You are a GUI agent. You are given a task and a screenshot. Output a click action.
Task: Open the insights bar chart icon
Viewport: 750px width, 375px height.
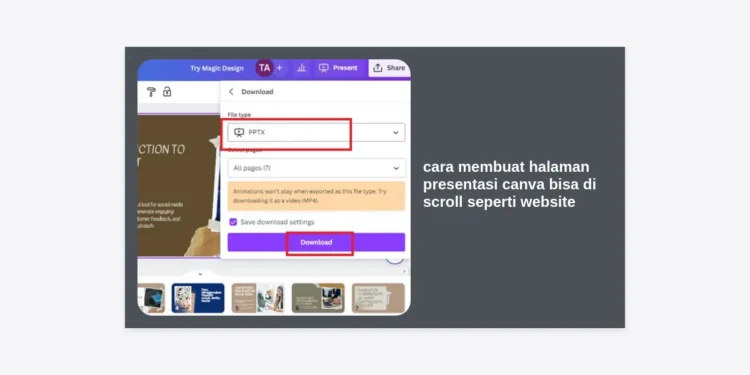click(301, 68)
